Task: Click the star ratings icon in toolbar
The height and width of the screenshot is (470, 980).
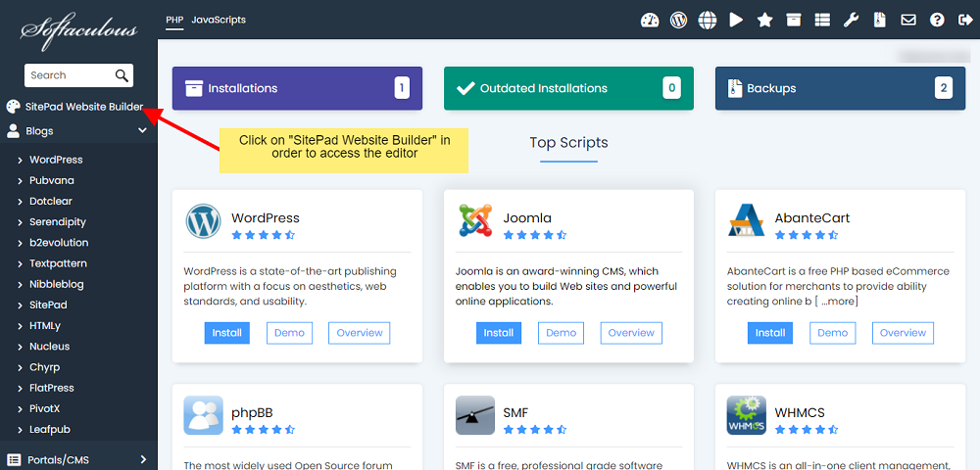Action: (765, 20)
